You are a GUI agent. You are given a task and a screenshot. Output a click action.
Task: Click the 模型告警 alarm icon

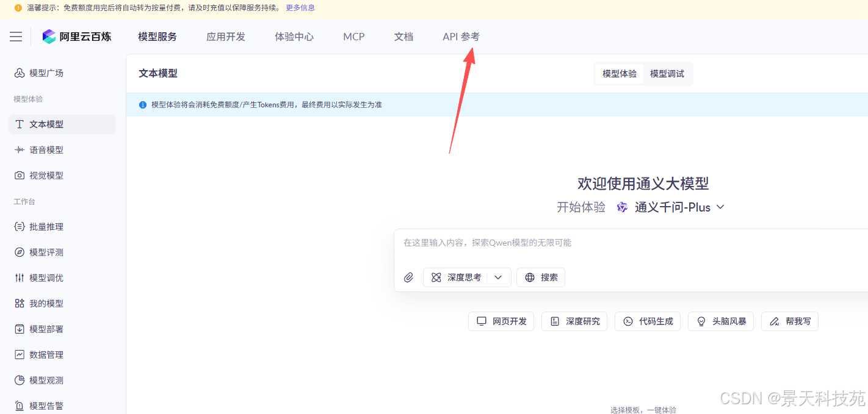tap(20, 406)
